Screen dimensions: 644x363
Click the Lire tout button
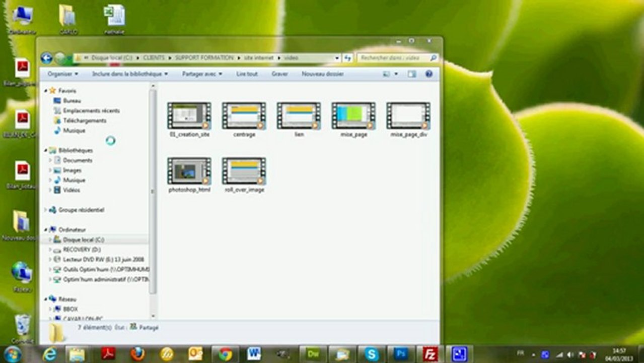247,74
